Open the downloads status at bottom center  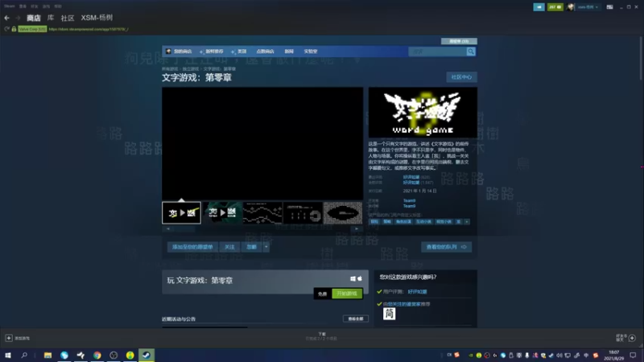pos(321,336)
